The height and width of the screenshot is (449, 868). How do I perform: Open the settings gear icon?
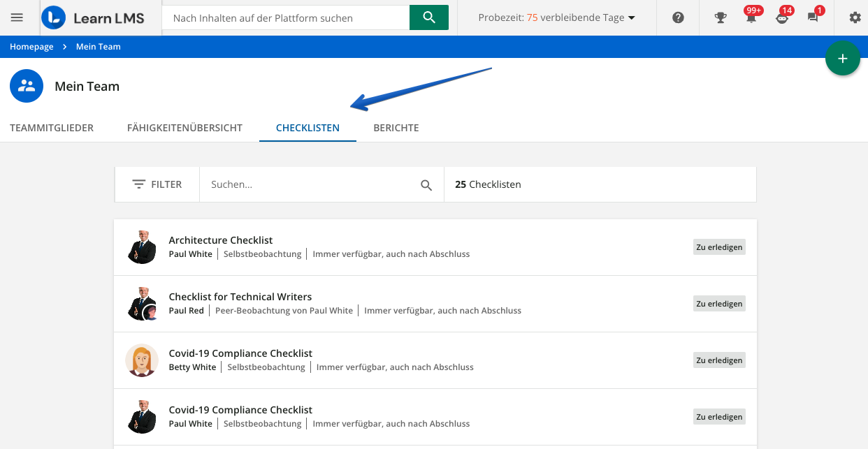click(x=855, y=17)
